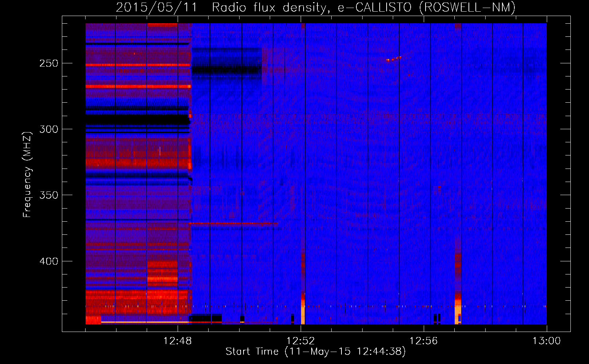Click the 400 frequency tick label
This screenshot has height=364, width=589.
click(49, 261)
